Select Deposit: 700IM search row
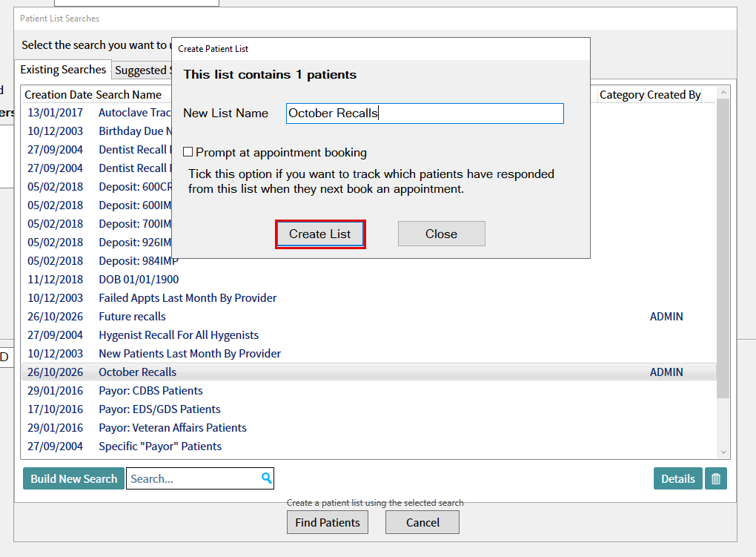The height and width of the screenshot is (557, 756). pos(97,223)
